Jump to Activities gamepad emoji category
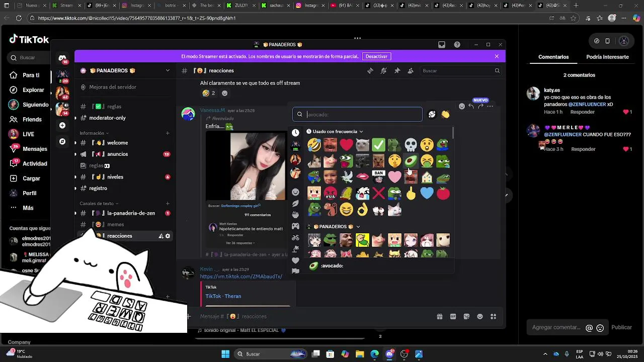Screen dimensions: 644x362 pyautogui.click(x=295, y=226)
